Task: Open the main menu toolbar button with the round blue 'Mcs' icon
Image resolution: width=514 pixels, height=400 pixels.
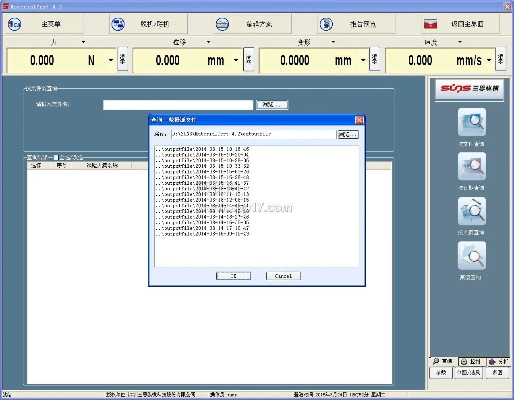Action: point(43,24)
